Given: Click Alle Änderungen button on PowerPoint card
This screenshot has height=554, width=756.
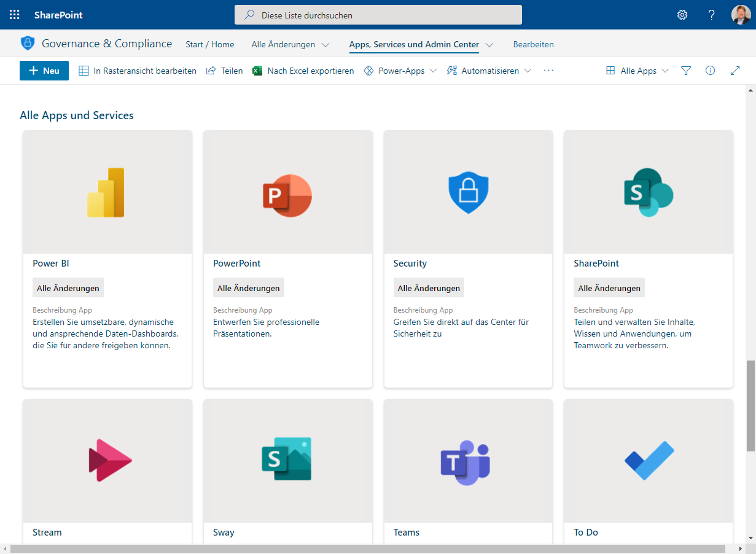Looking at the screenshot, I should pos(249,288).
